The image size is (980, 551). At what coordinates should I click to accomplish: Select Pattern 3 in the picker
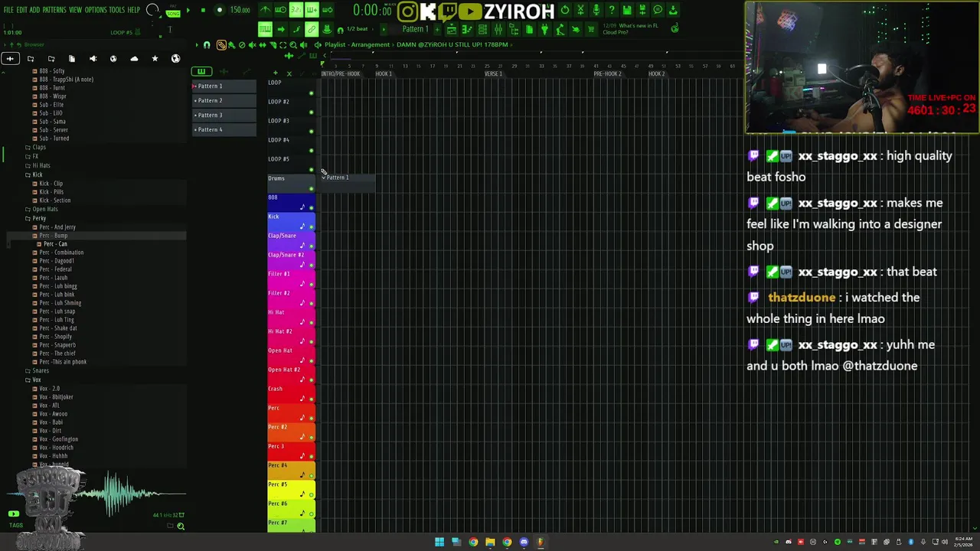(224, 115)
